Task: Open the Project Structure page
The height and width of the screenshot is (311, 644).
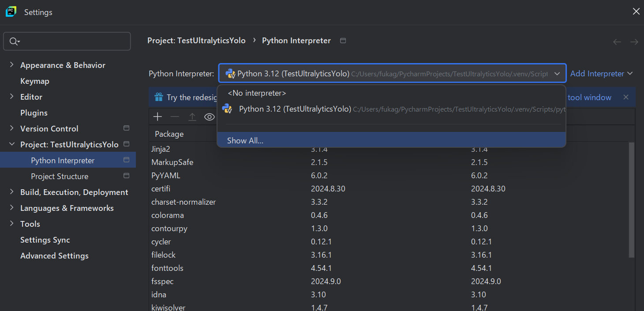Action: pyautogui.click(x=60, y=176)
